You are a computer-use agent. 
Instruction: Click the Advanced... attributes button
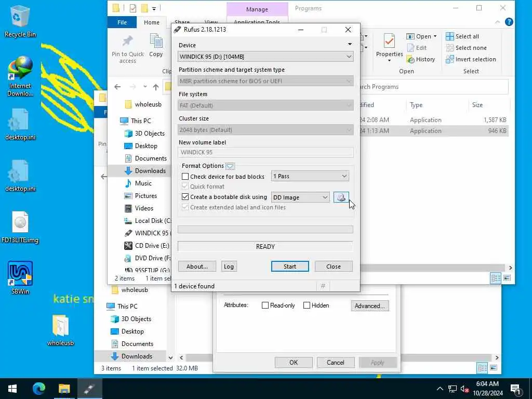point(370,305)
